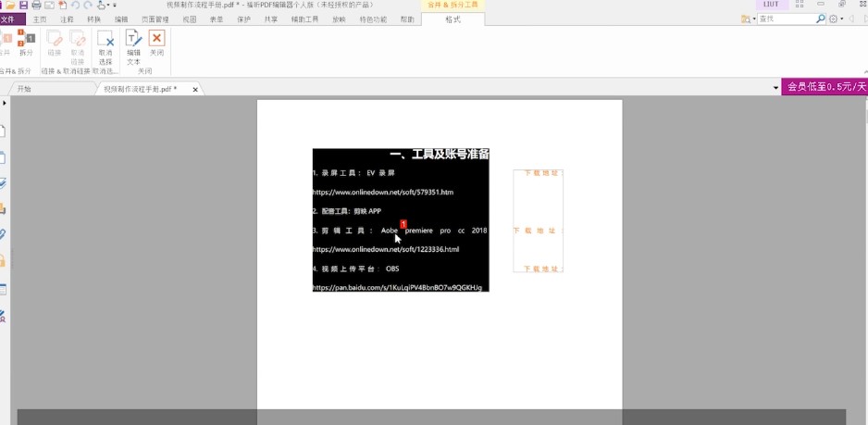Click the heading 一、工具及账号准备
Viewport: 868px width, 425px height.
click(440, 155)
